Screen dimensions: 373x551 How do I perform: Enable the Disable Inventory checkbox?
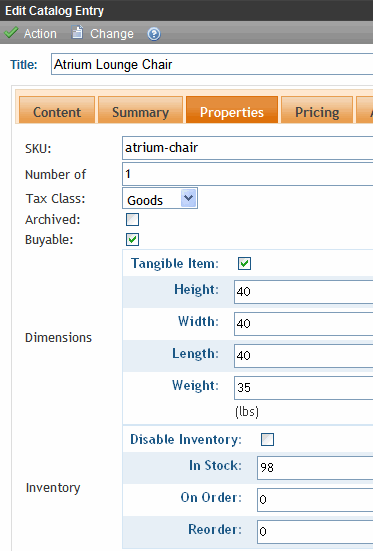(x=268, y=439)
